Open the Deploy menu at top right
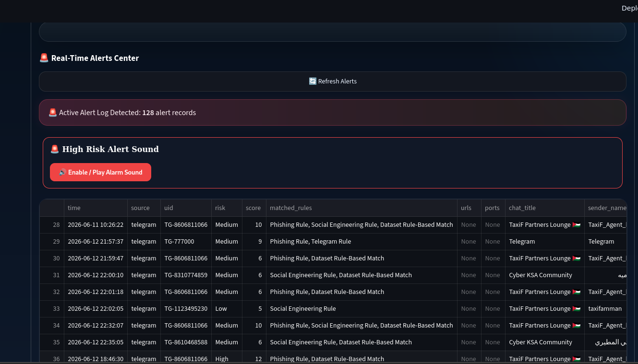638x364 pixels. [x=629, y=8]
